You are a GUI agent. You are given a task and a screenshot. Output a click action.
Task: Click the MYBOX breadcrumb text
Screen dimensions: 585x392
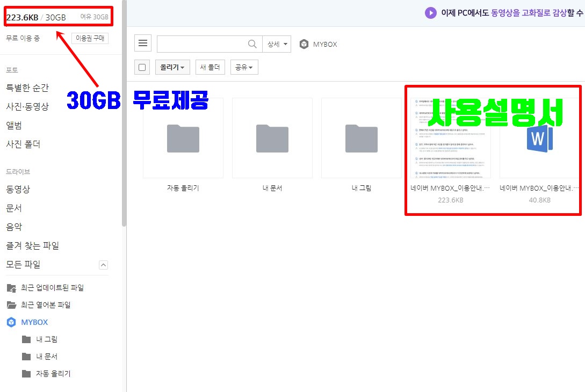point(325,45)
